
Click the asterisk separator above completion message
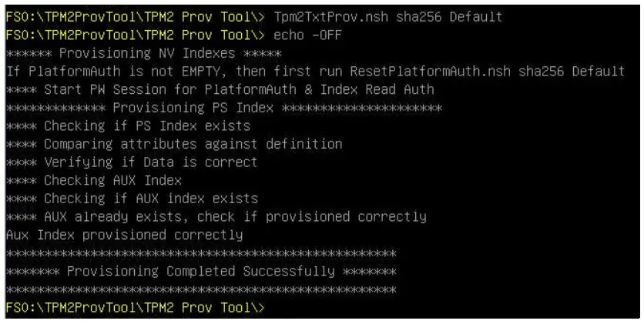pos(200,253)
